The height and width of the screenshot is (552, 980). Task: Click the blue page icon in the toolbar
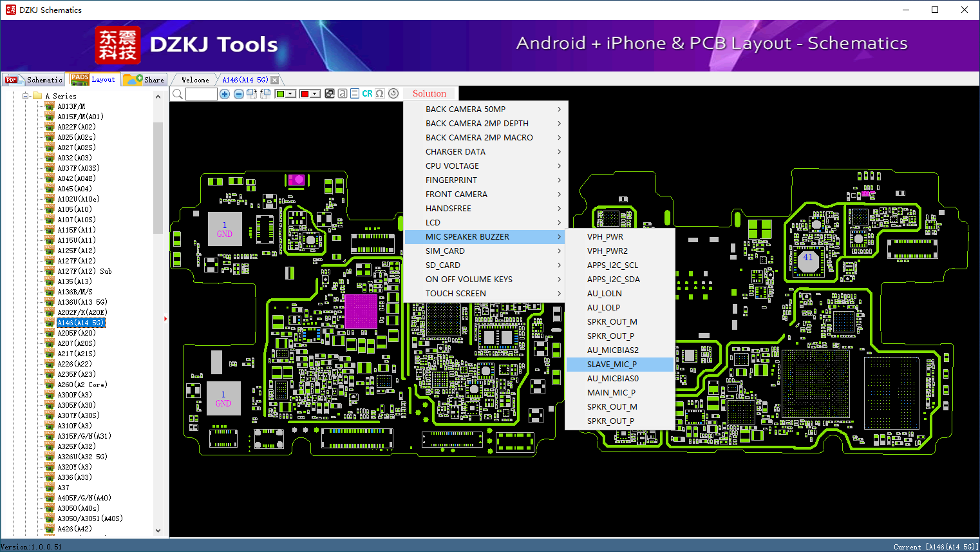click(355, 93)
